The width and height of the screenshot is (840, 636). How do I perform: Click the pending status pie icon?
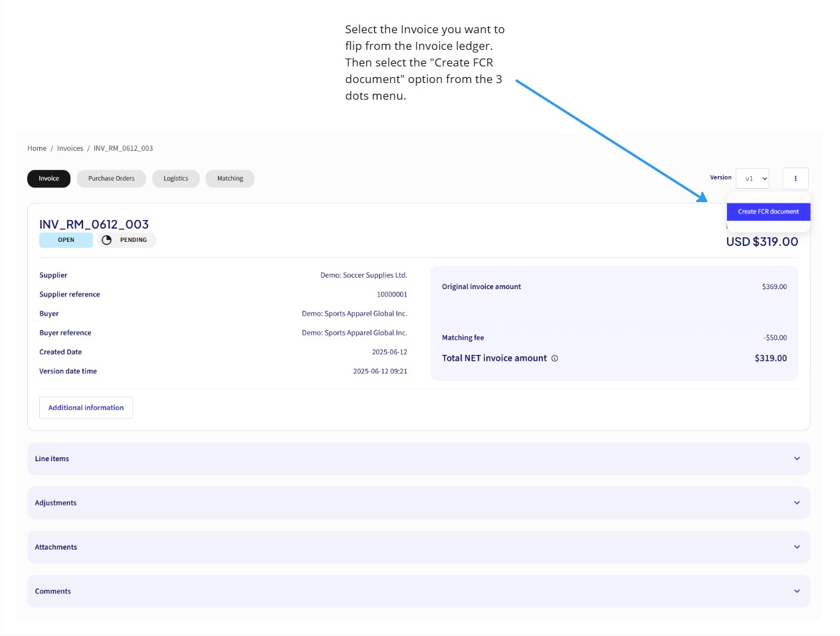pos(106,240)
